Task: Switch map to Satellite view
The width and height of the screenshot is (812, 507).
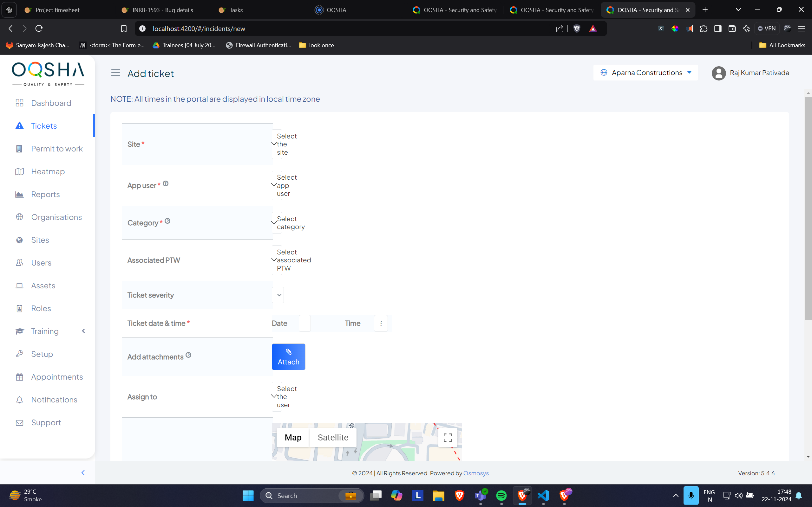Action: click(332, 438)
